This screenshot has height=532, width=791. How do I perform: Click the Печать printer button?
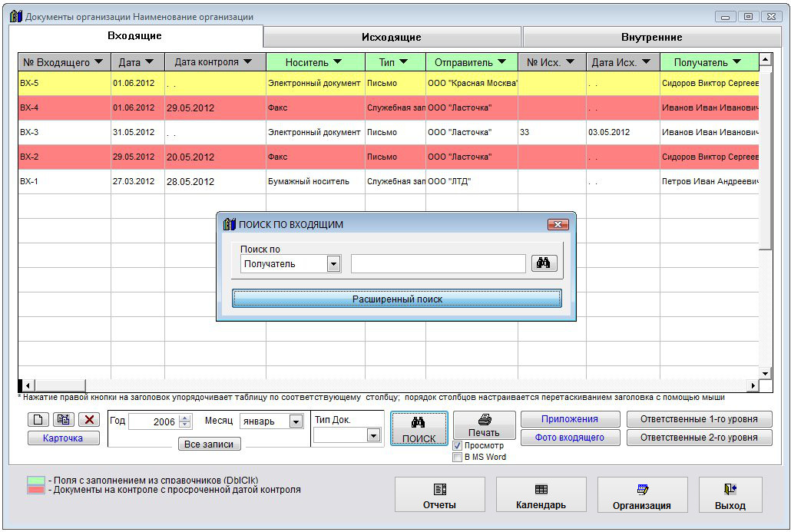coord(484,425)
